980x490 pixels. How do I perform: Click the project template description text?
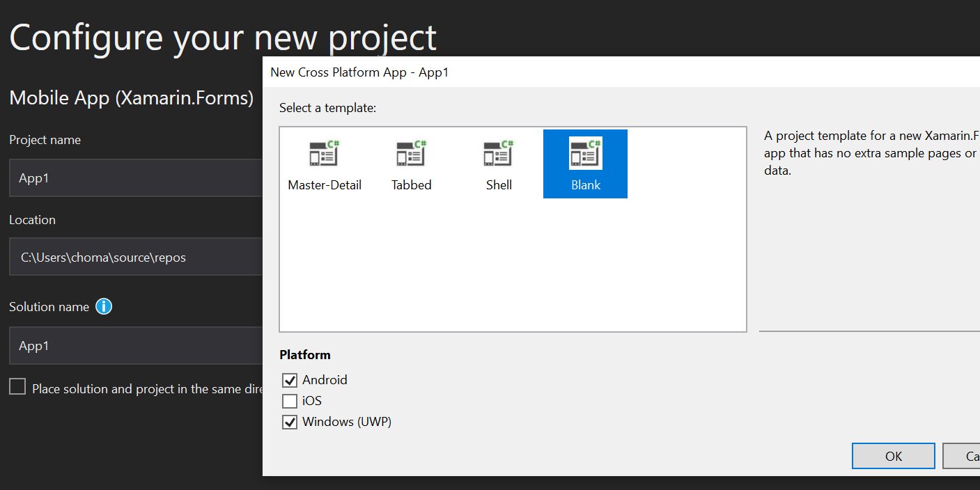[872, 153]
